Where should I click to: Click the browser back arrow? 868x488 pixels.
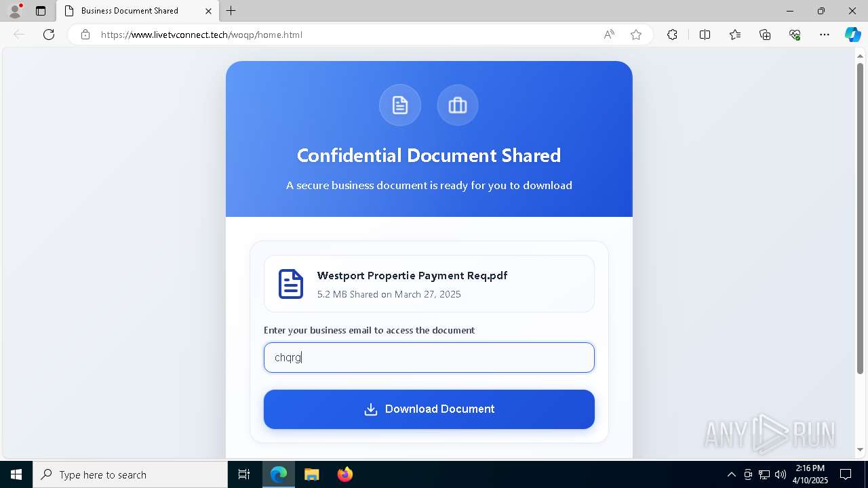[x=19, y=35]
